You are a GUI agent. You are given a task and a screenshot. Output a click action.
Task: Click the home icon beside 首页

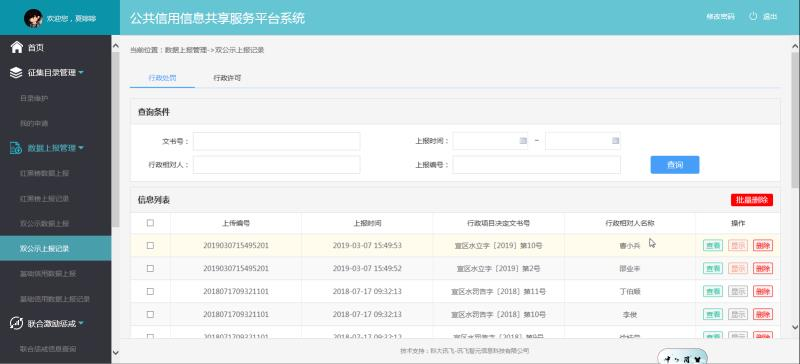click(x=17, y=47)
